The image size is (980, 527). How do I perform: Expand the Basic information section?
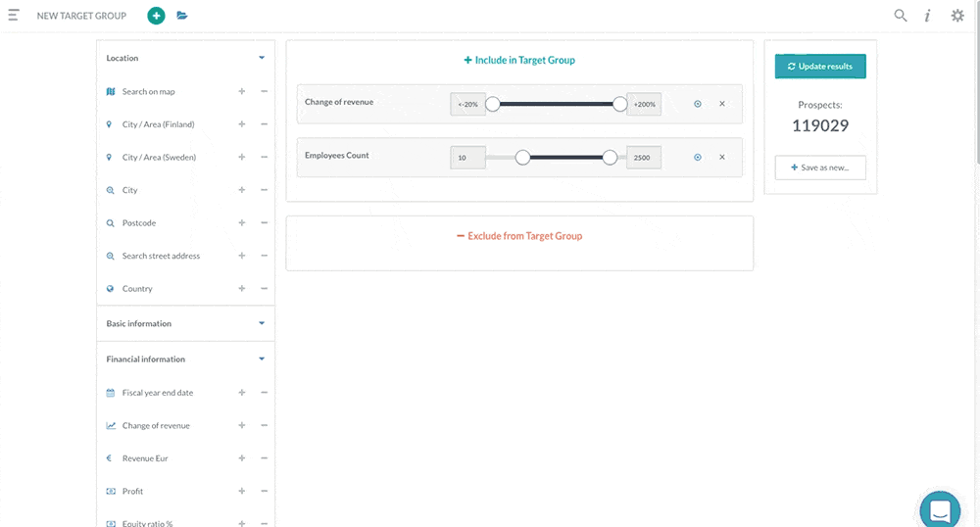(x=262, y=323)
